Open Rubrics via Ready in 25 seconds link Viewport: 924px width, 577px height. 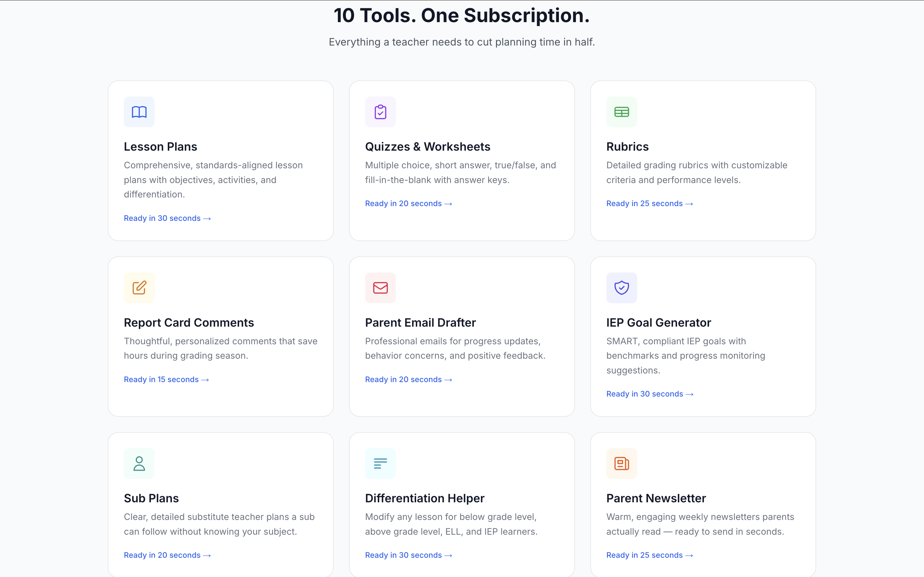[x=649, y=204]
